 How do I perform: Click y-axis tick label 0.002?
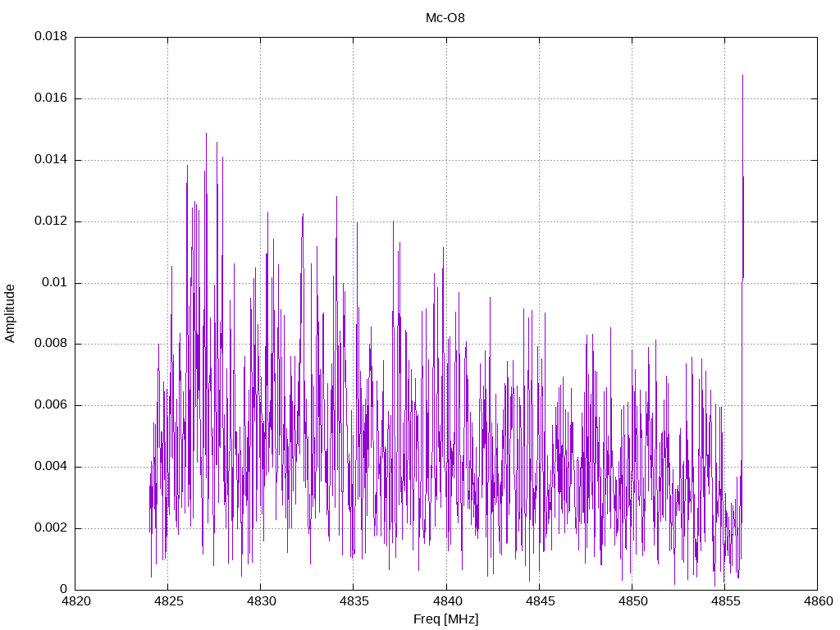point(51,527)
